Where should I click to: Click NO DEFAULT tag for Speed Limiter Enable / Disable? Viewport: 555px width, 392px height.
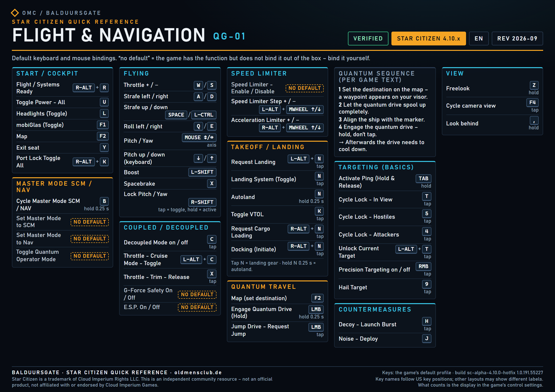[305, 88]
